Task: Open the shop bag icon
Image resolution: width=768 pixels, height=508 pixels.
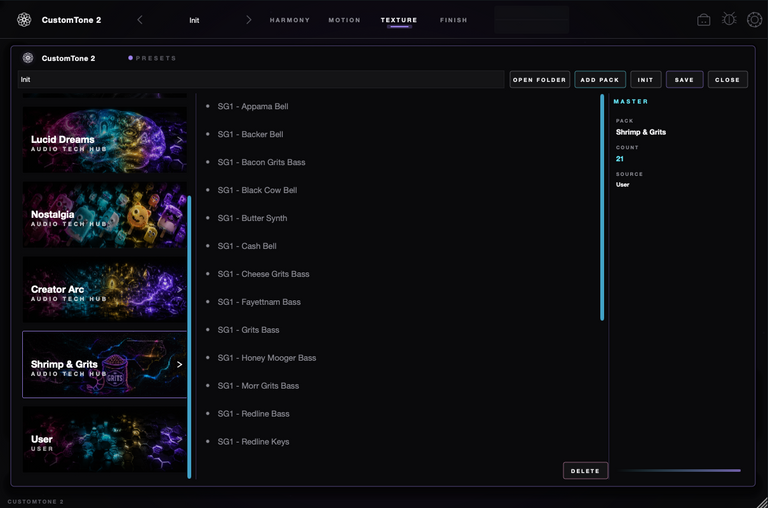Action: click(704, 20)
